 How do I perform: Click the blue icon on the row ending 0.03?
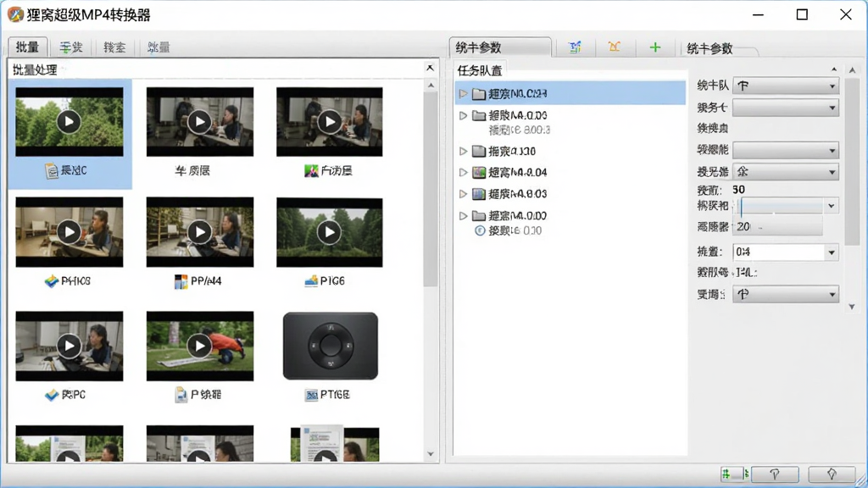coord(479,194)
